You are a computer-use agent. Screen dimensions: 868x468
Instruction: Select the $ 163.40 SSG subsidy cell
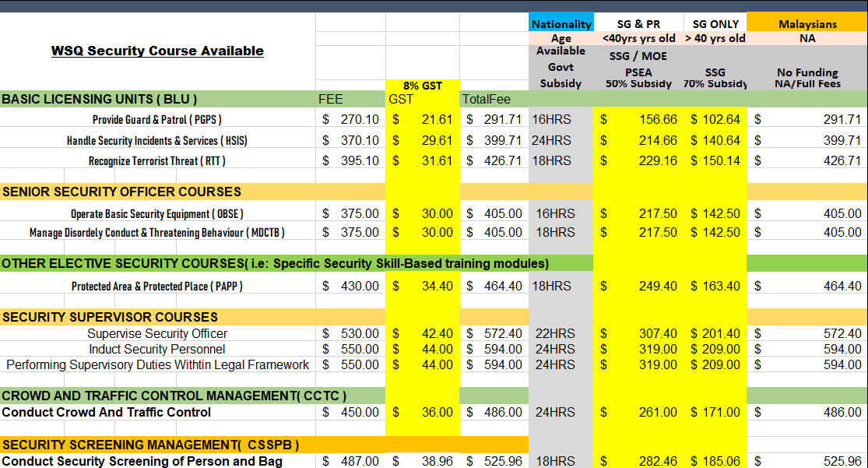point(715,287)
